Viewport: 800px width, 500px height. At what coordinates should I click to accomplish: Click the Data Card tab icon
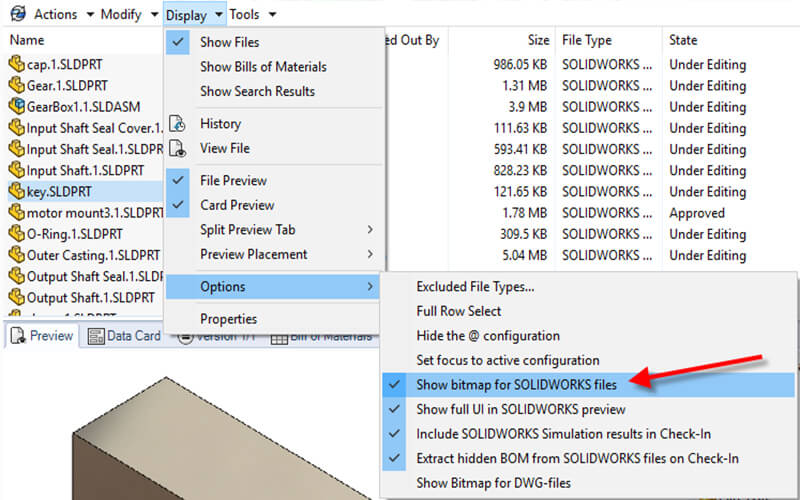96,336
